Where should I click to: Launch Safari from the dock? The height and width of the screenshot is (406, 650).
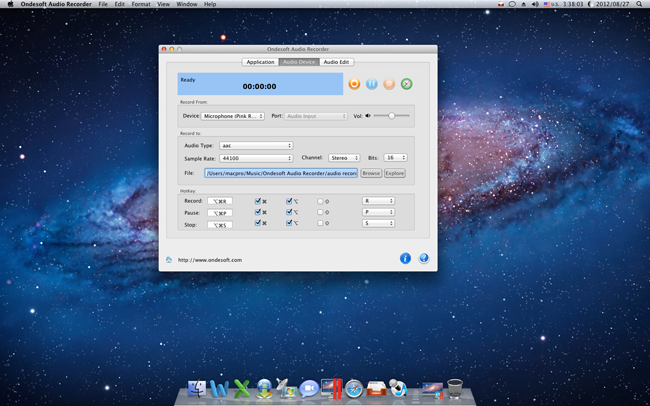354,389
